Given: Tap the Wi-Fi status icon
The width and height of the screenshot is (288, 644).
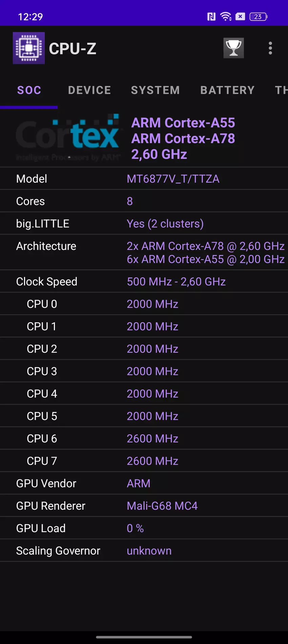Looking at the screenshot, I should [226, 17].
